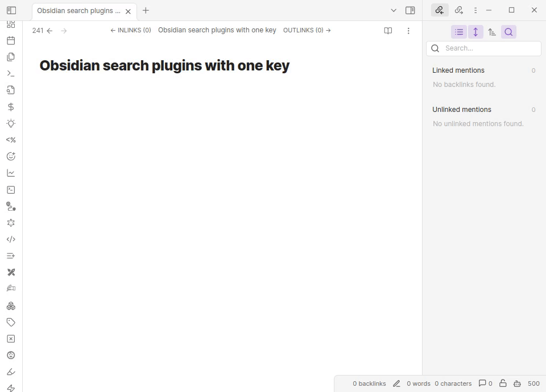Open the sidebar's three-dot options menu
This screenshot has width=546, height=392.
(475, 10)
